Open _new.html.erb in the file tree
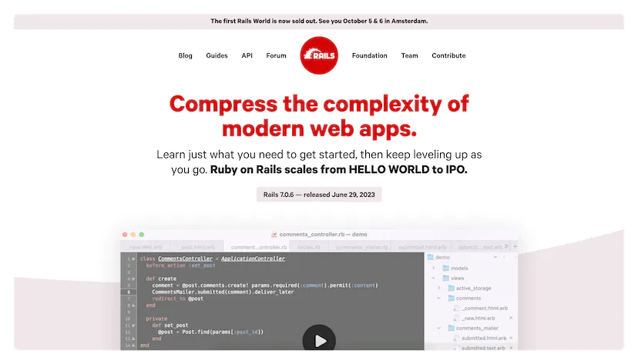The height and width of the screenshot is (364, 638). click(475, 318)
